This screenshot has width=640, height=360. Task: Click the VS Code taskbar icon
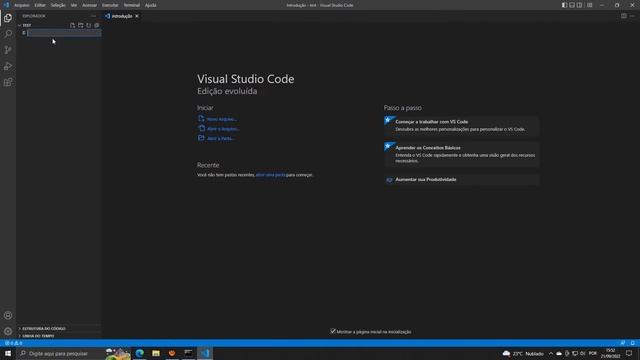[x=204, y=353]
